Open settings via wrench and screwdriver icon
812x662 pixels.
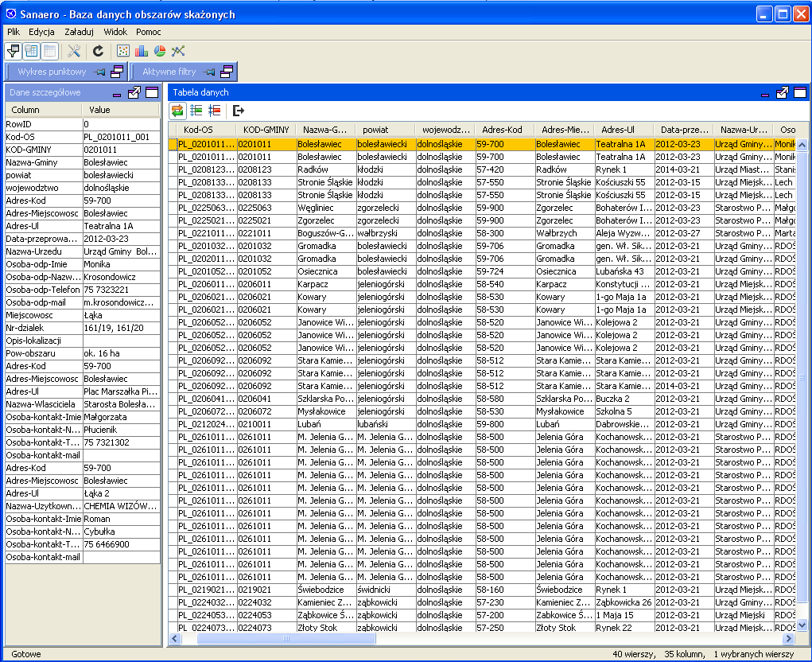point(74,51)
